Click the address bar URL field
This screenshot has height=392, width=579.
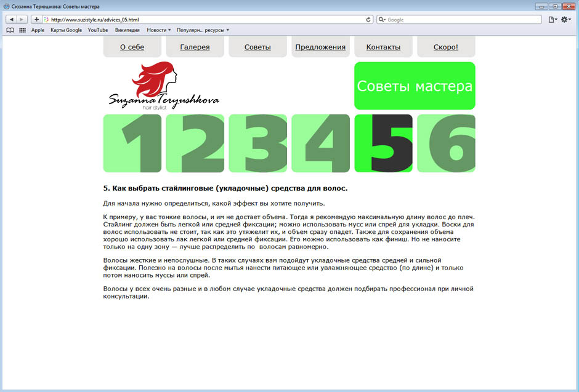(203, 20)
